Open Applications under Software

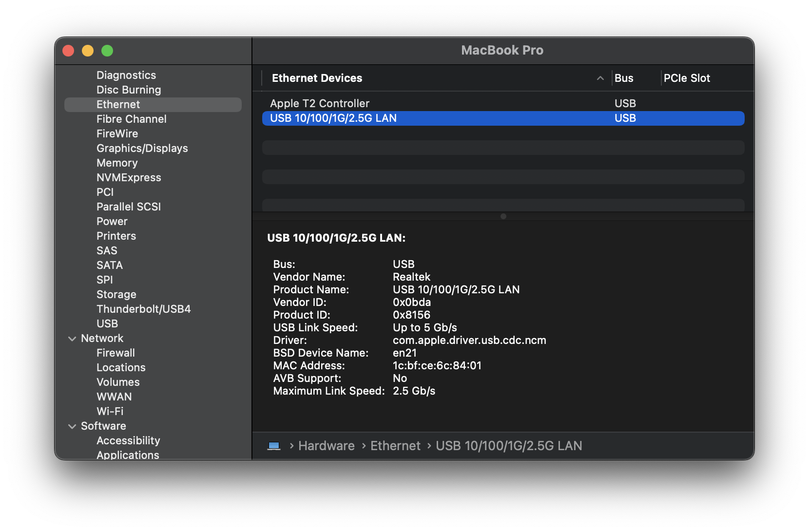(128, 455)
